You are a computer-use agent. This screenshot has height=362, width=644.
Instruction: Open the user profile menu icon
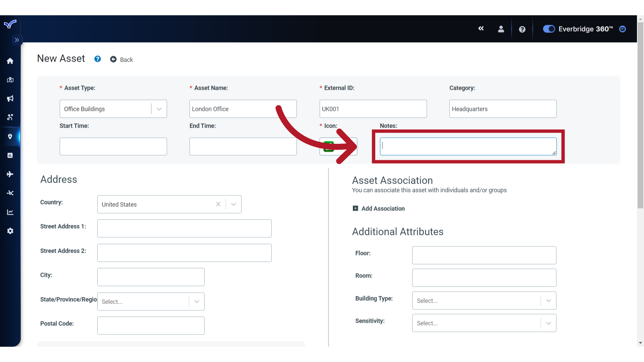click(x=501, y=29)
